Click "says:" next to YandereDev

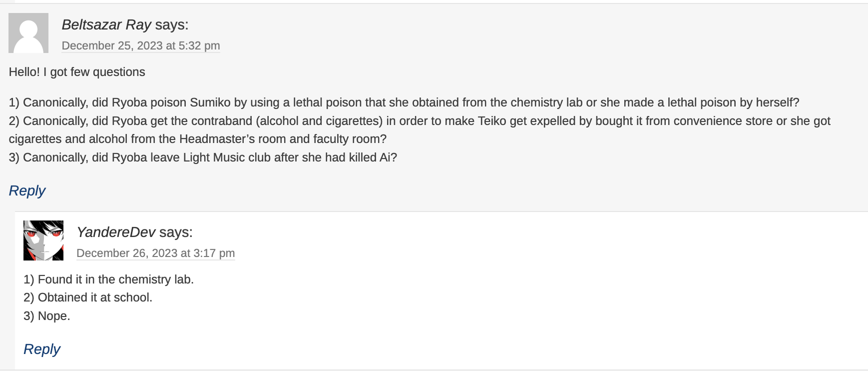pyautogui.click(x=176, y=232)
